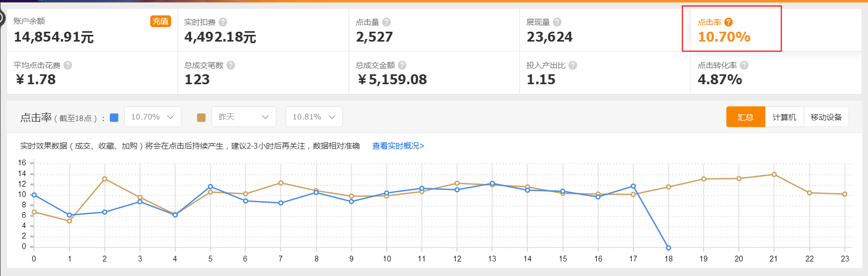The height and width of the screenshot is (276, 868).
Task: Click blue data point at hour 5
Action: pos(210,187)
